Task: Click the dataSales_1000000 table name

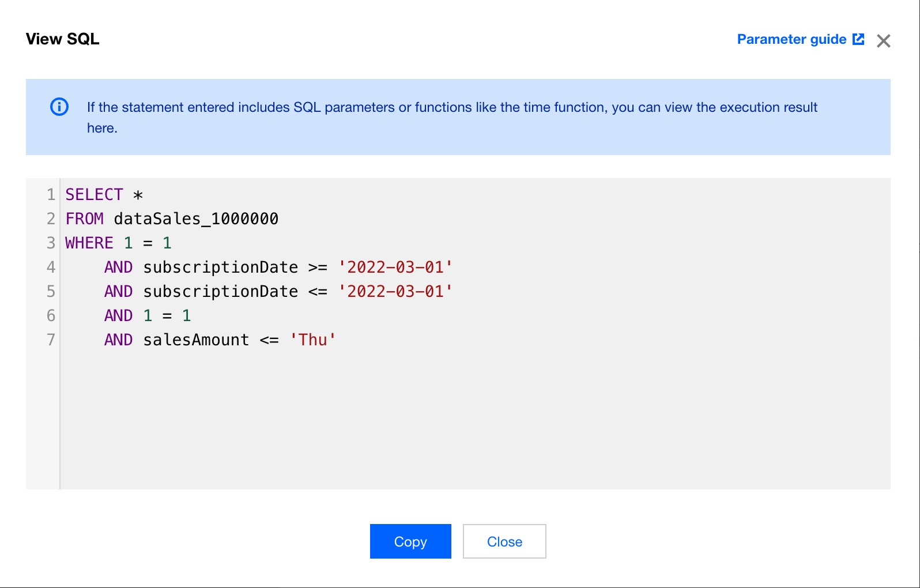Action: pos(196,219)
